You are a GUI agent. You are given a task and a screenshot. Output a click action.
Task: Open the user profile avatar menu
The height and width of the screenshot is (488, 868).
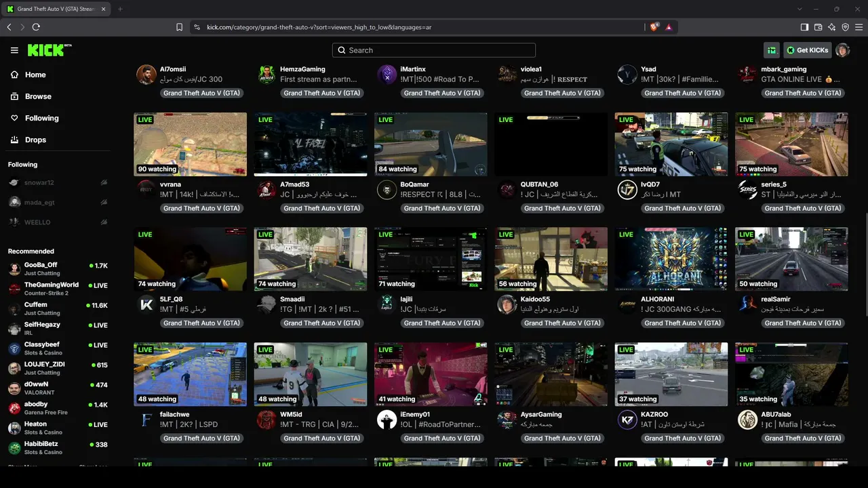pyautogui.click(x=843, y=50)
